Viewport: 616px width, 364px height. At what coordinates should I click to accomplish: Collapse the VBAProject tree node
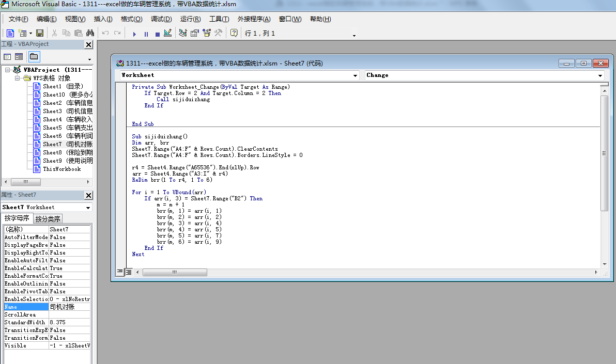(7, 70)
